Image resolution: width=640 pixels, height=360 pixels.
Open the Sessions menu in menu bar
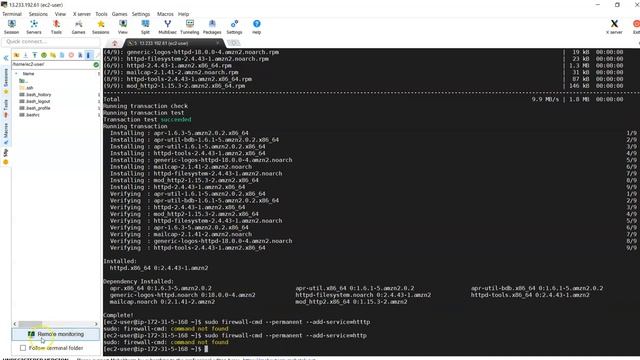tap(38, 14)
